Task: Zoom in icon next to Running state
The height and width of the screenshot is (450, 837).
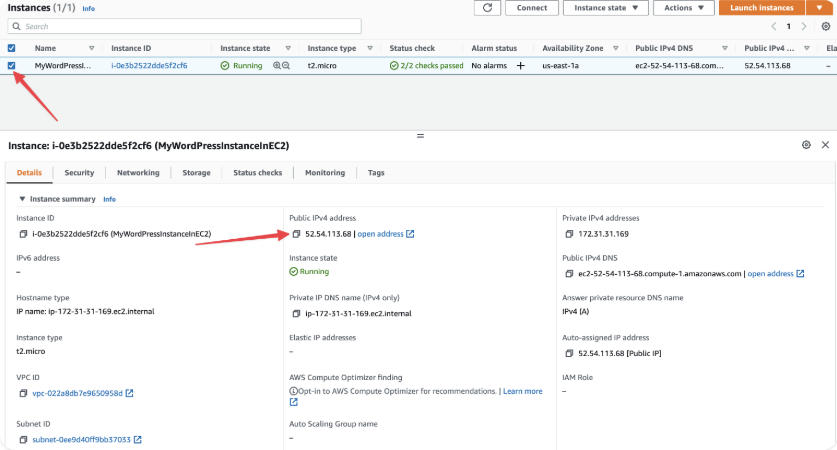Action: [277, 66]
